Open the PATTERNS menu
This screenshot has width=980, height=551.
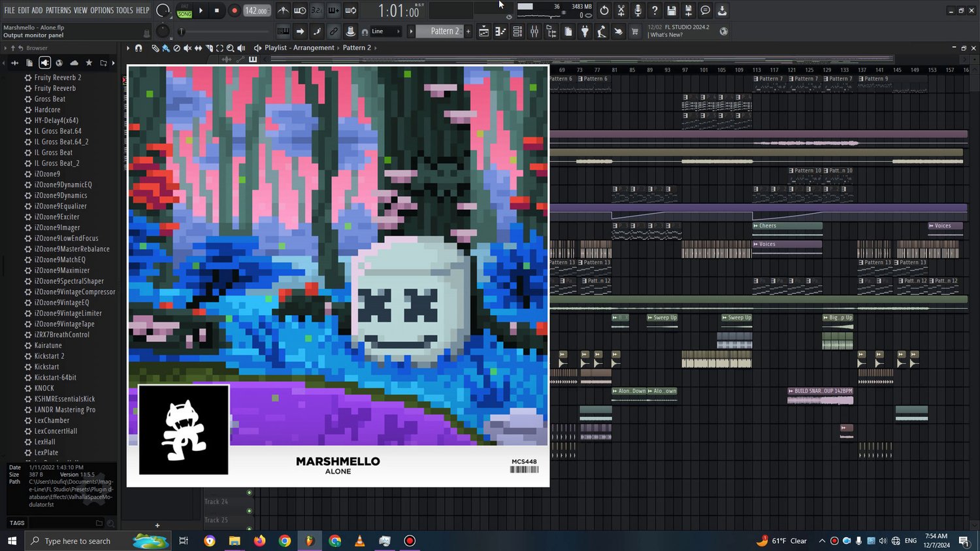[58, 10]
